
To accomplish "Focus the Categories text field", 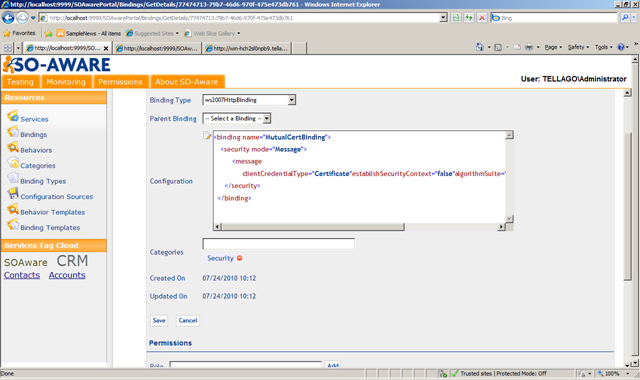I will point(278,244).
